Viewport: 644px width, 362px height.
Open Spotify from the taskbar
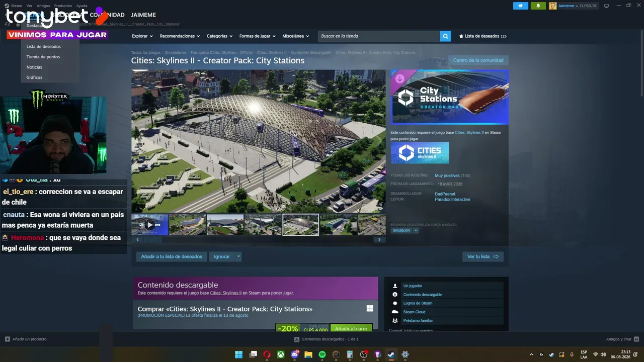coord(322,354)
